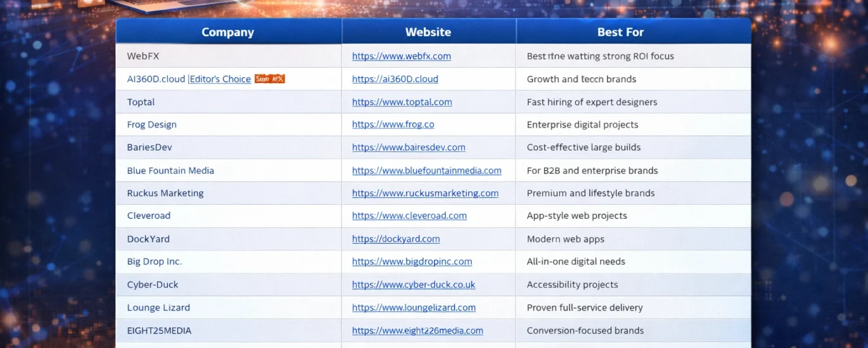This screenshot has width=868, height=348.
Task: Select 'Cost-effective large builds' text
Action: (584, 147)
